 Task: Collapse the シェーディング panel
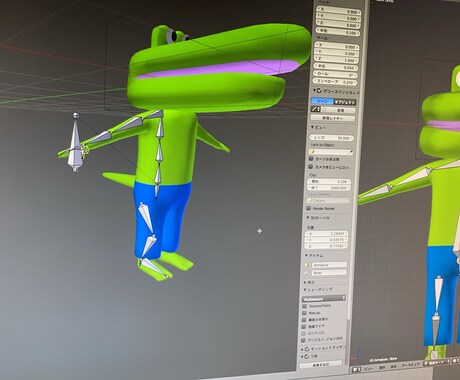[305, 289]
